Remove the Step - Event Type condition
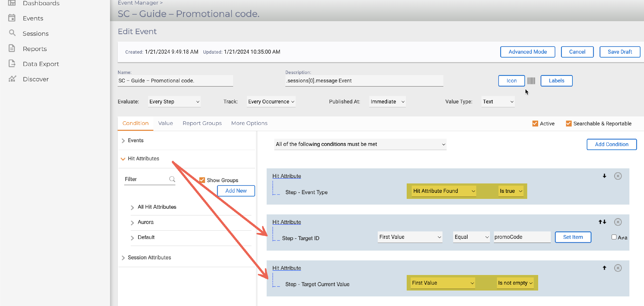The image size is (644, 306). pyautogui.click(x=618, y=176)
